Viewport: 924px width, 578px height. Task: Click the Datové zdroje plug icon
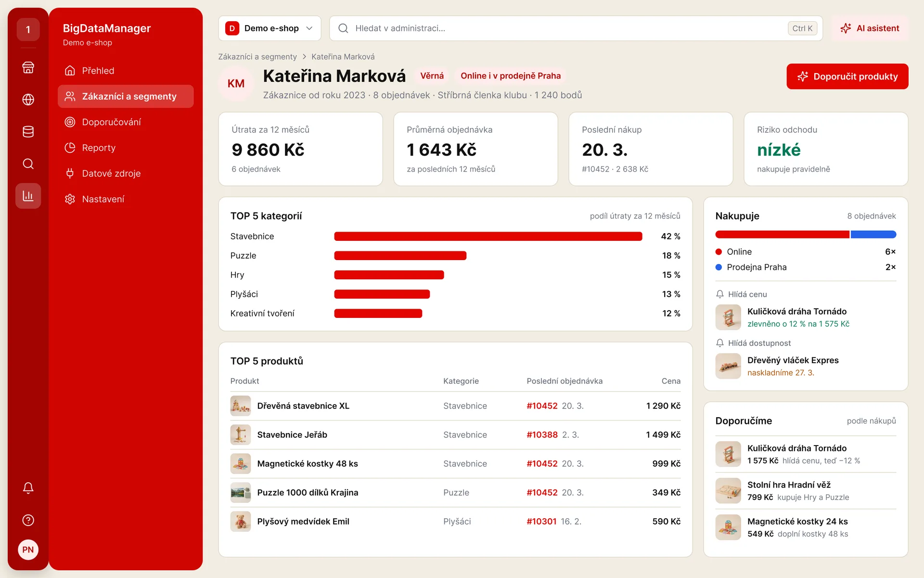click(70, 173)
